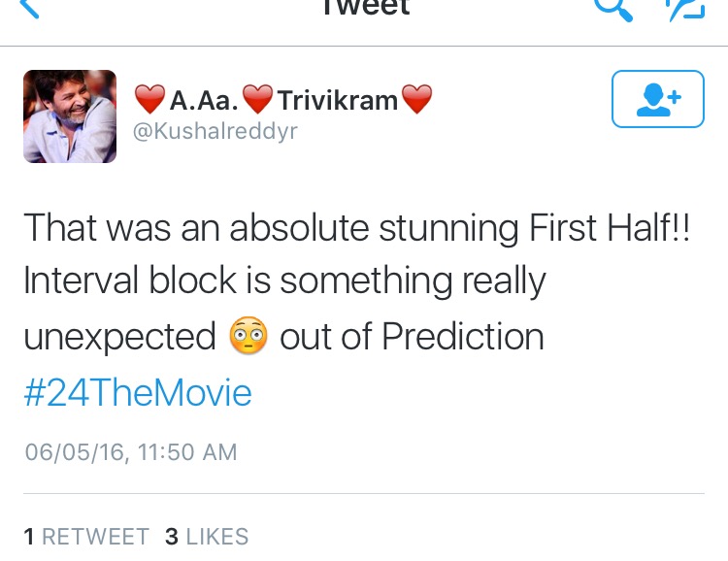Tap the Tweet title in the header
Screen dimensions: 728x561
pos(365,8)
